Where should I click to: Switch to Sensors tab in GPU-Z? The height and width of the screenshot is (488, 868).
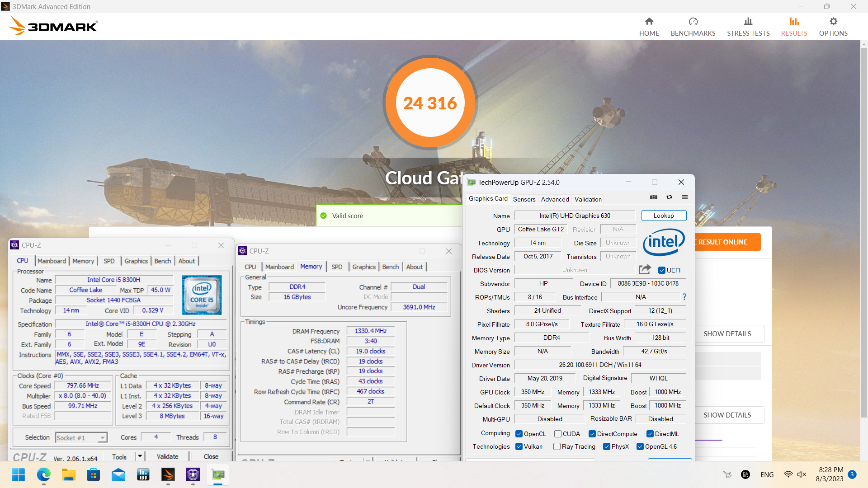(524, 199)
